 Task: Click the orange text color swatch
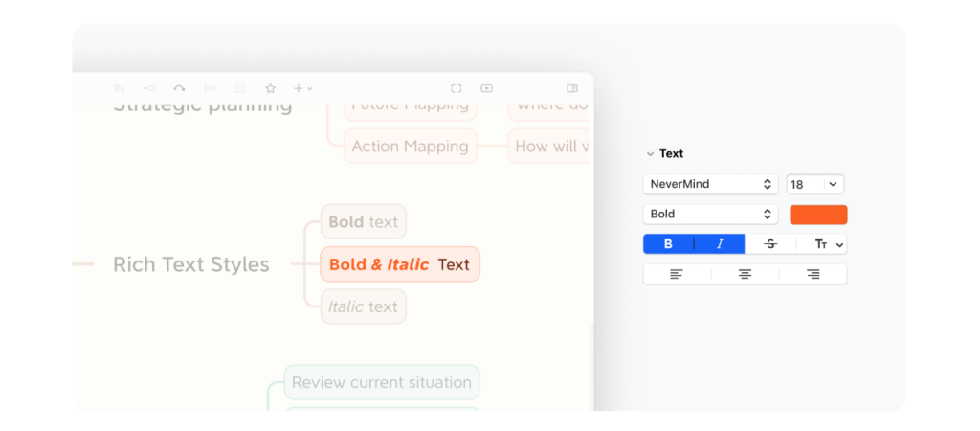(819, 215)
